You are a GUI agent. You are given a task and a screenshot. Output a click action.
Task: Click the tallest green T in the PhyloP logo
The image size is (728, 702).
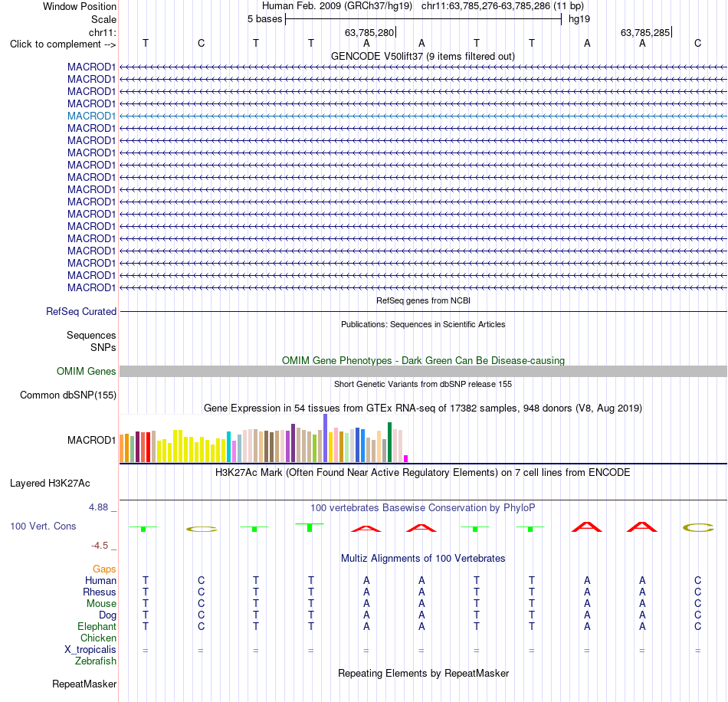click(310, 527)
